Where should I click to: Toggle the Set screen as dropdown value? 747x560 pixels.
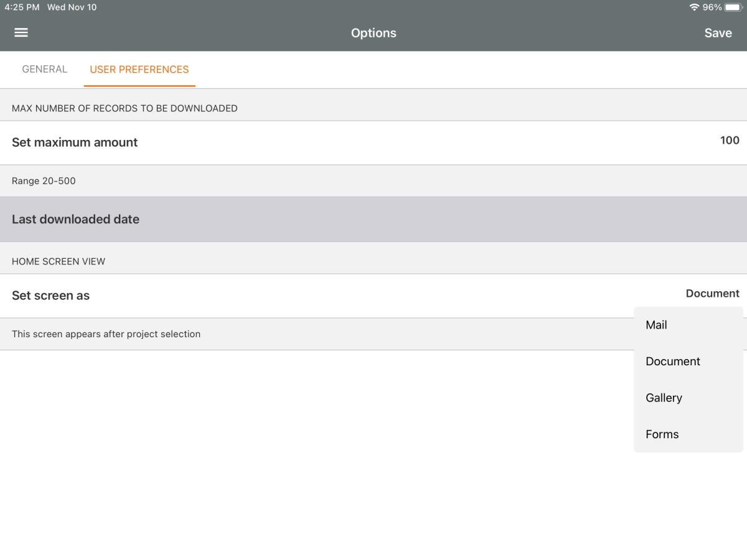pos(712,294)
